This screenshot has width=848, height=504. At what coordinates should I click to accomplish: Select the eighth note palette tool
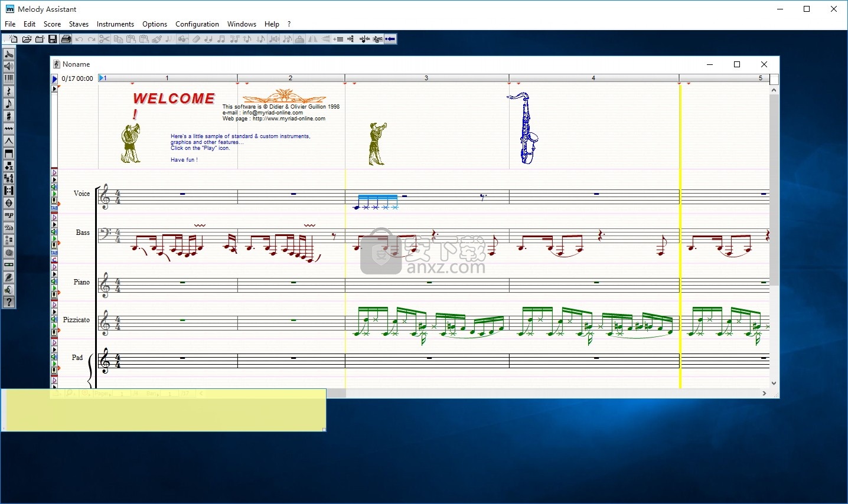pos(9,103)
